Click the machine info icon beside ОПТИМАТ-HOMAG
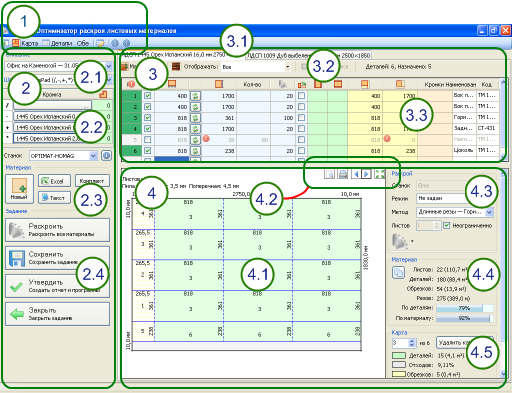This screenshot has width=512, height=393. coord(106,155)
